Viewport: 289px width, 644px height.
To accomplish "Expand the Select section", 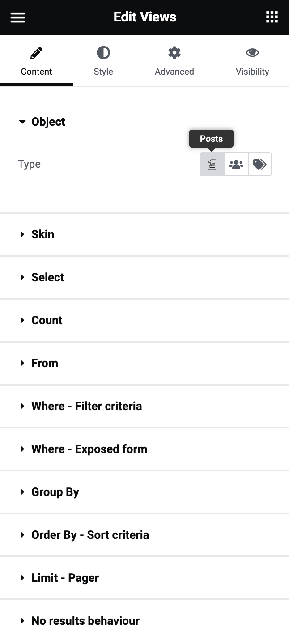I will click(x=47, y=277).
